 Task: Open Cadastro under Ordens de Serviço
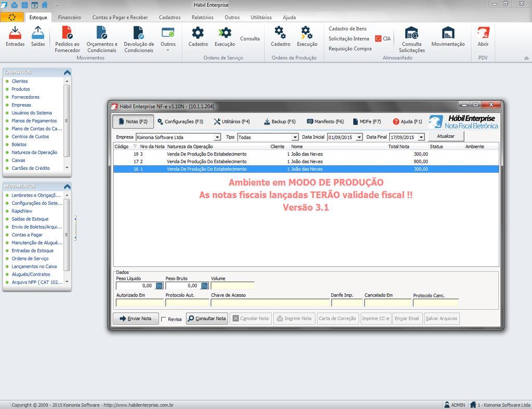pos(198,37)
